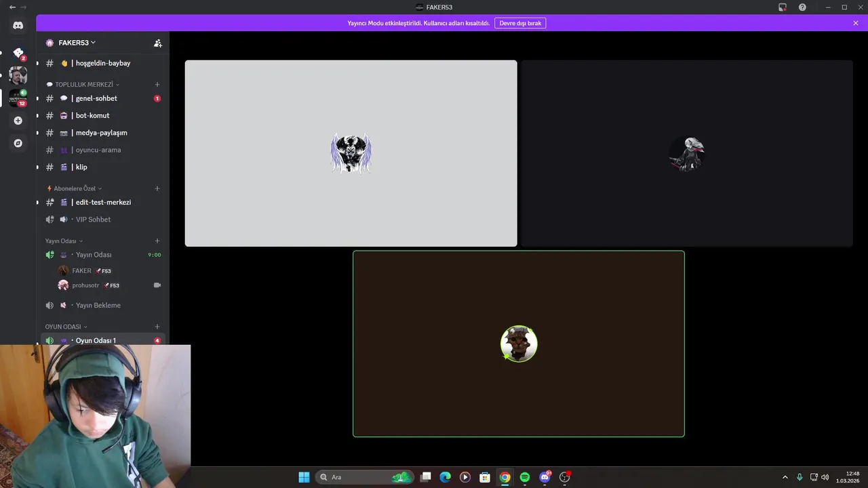Click the camera icon next to prohusotr
The width and height of the screenshot is (868, 488).
[157, 285]
